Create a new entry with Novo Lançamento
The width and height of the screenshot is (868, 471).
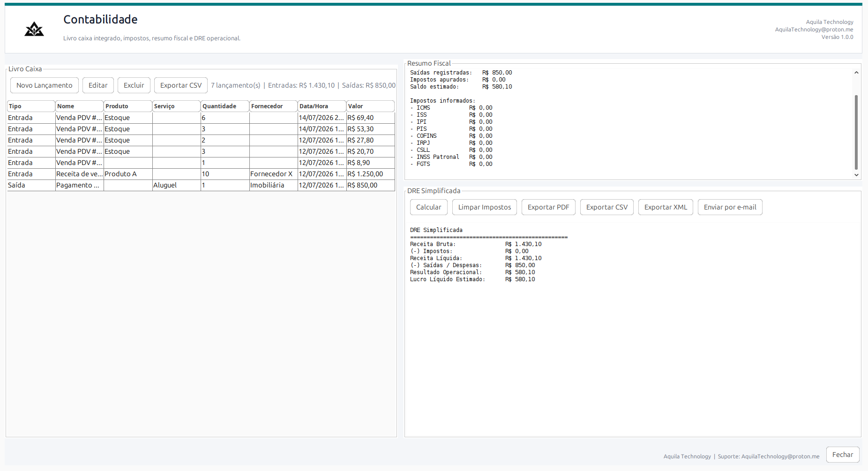(x=45, y=85)
